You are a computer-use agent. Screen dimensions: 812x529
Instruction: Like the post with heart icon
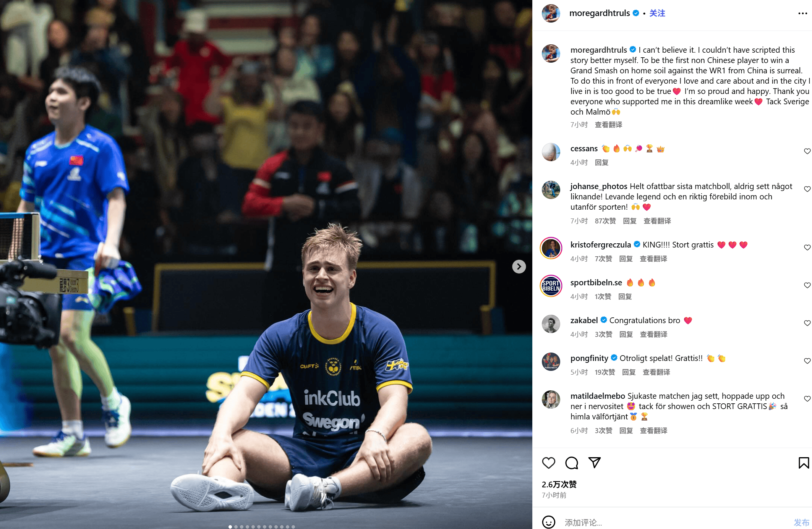tap(548, 463)
